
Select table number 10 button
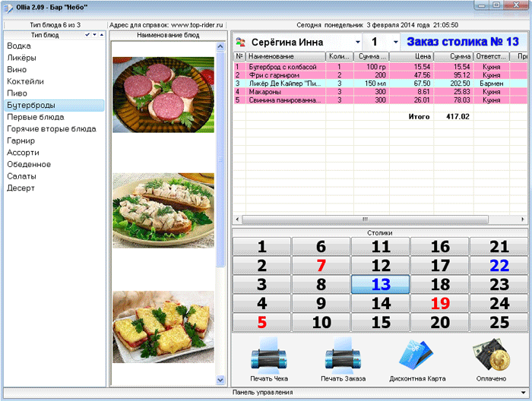321,322
